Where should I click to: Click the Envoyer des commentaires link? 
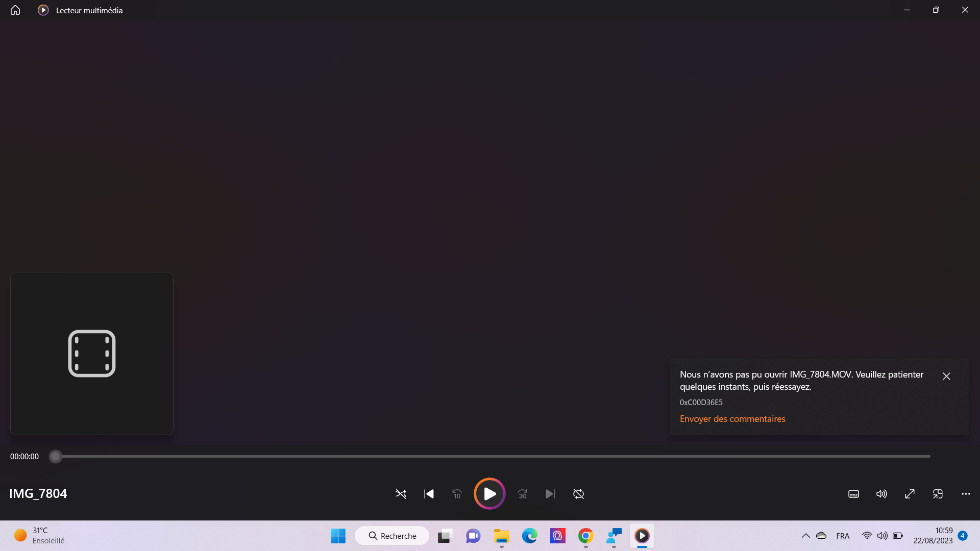732,419
